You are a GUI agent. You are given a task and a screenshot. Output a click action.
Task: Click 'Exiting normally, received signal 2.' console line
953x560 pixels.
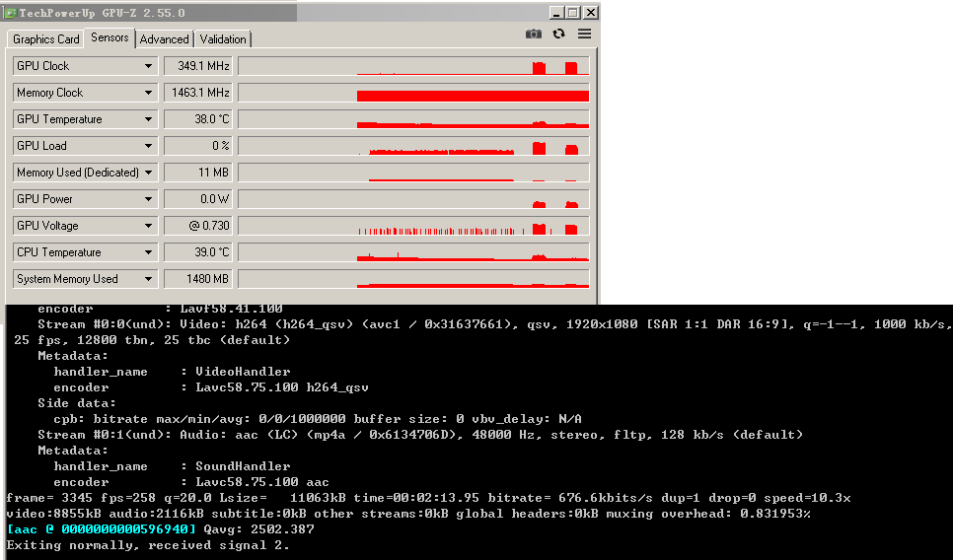pyautogui.click(x=148, y=545)
